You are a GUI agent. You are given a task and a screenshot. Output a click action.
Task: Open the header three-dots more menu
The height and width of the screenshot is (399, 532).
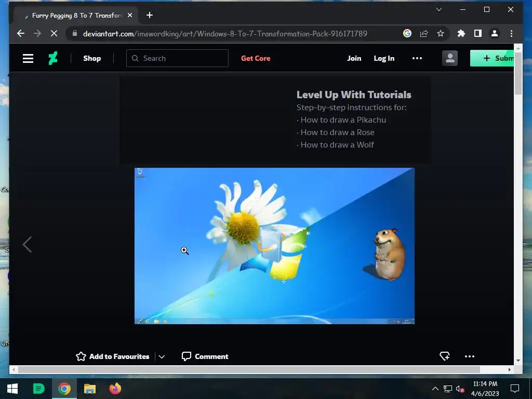coord(417,58)
